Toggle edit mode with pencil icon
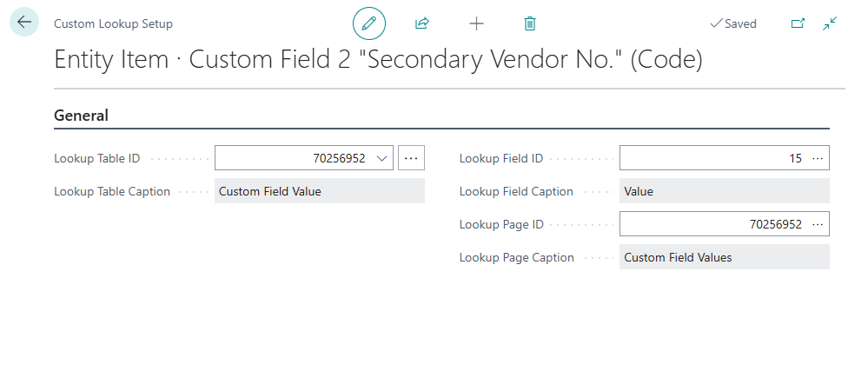 coord(368,23)
